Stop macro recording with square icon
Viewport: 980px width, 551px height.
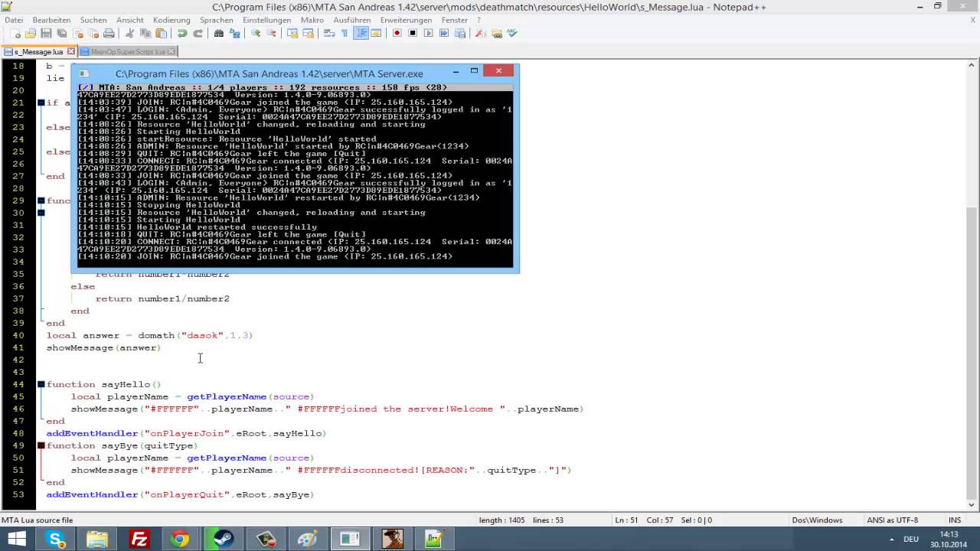413,34
